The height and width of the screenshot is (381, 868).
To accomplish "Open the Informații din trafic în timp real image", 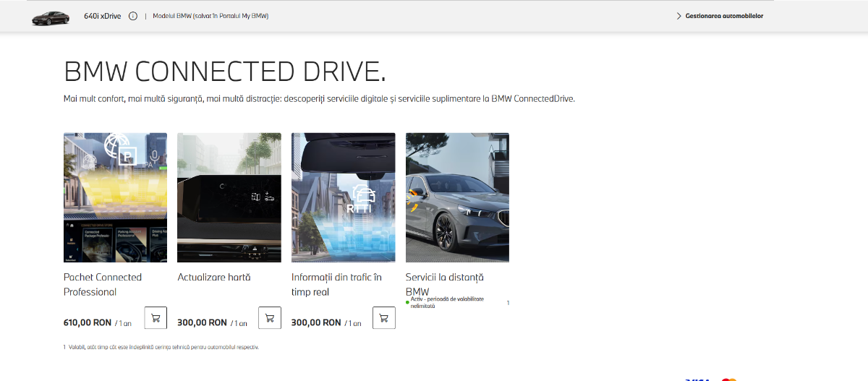I will click(x=343, y=197).
